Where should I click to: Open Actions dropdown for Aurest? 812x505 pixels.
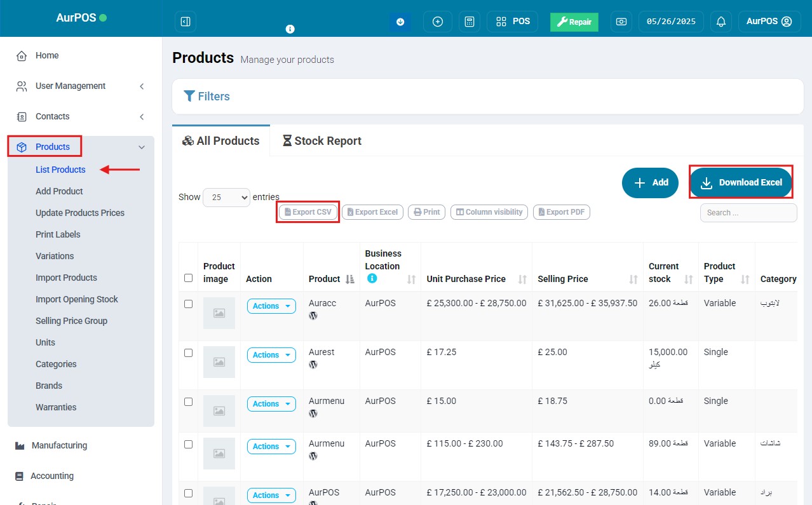tap(271, 355)
